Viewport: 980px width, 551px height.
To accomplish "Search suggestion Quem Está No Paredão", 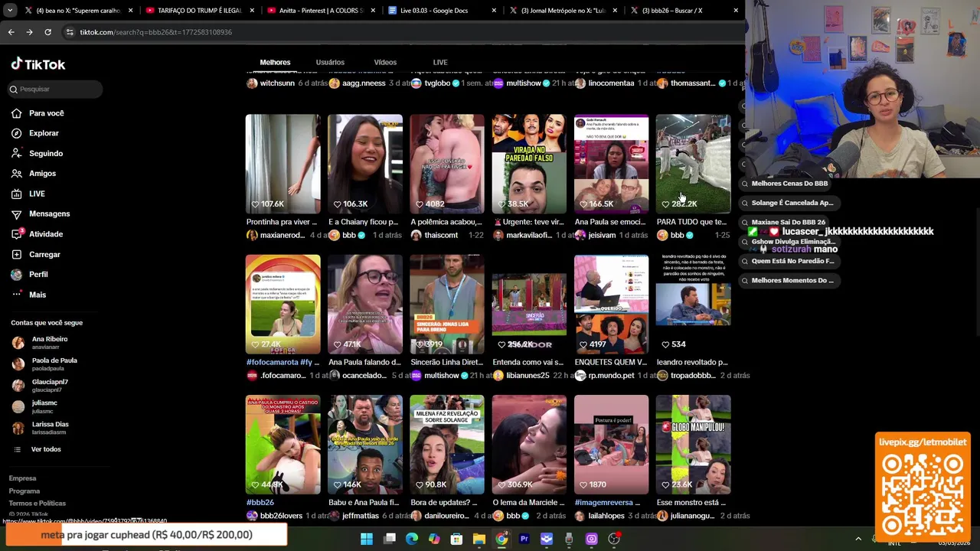I will 789,261.
